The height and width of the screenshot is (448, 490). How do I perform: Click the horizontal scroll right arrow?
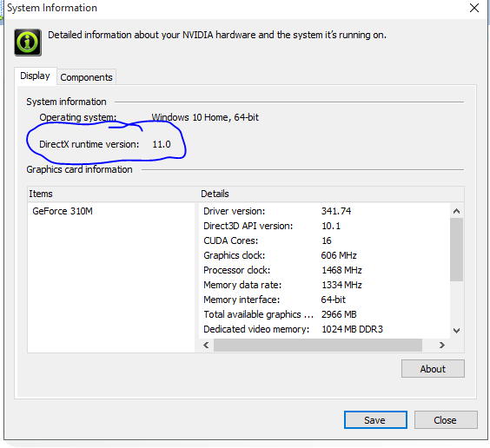coord(442,345)
